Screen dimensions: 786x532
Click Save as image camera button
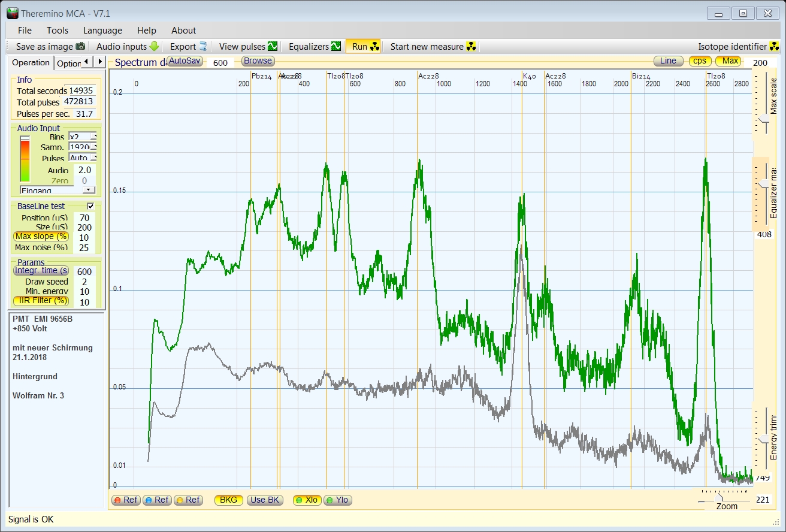50,47
